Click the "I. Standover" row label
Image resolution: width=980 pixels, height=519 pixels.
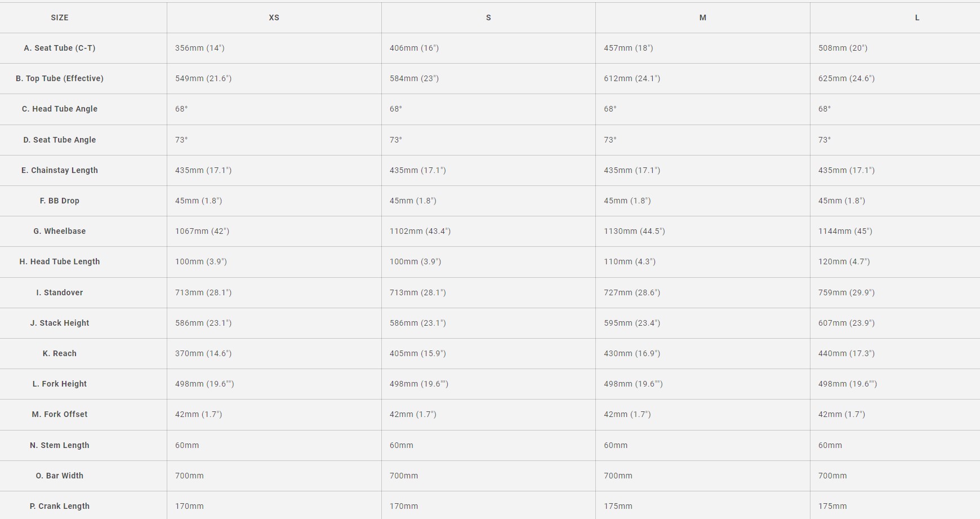pos(60,292)
